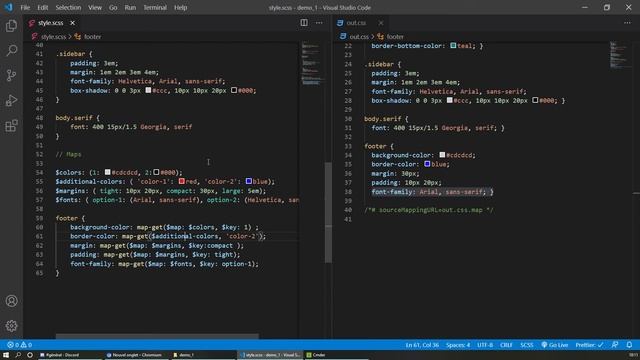
Task: Click out.css in the right breadcrumb
Action: (x=359, y=37)
